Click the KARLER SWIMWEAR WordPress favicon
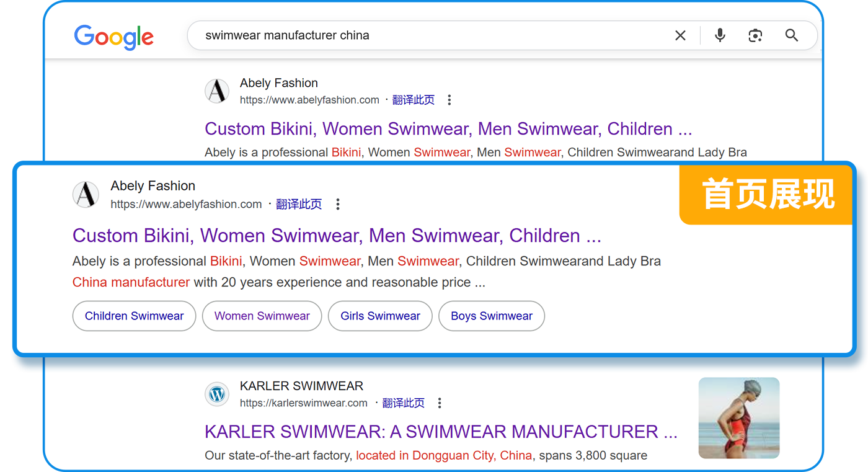868x472 pixels. (x=217, y=394)
